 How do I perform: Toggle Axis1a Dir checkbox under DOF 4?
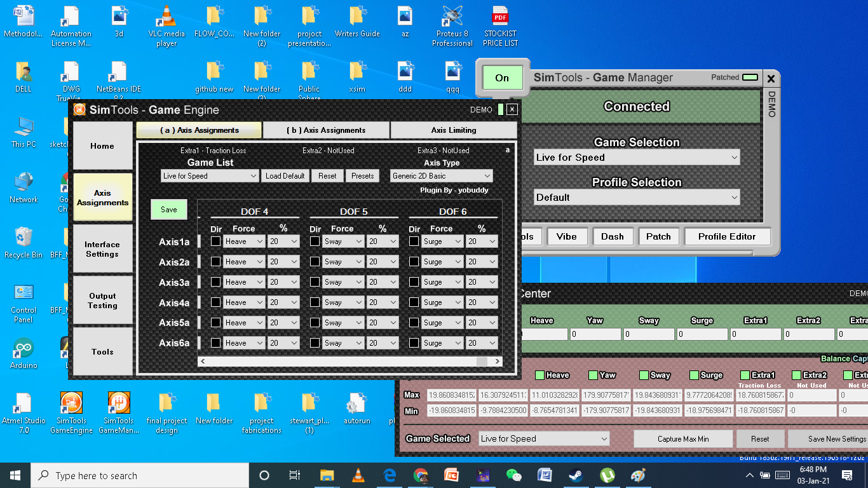point(216,241)
